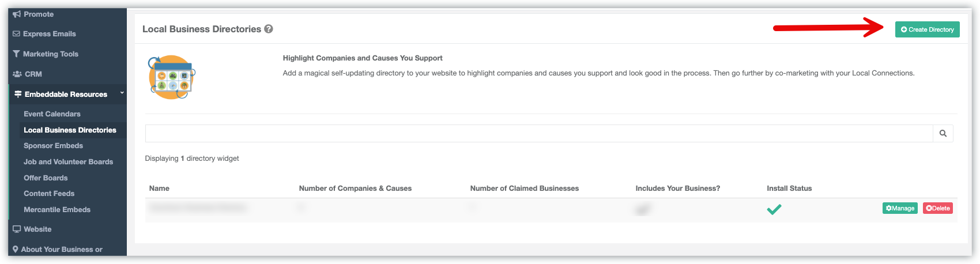
Task: Open Promote in the sidebar
Action: pos(38,14)
